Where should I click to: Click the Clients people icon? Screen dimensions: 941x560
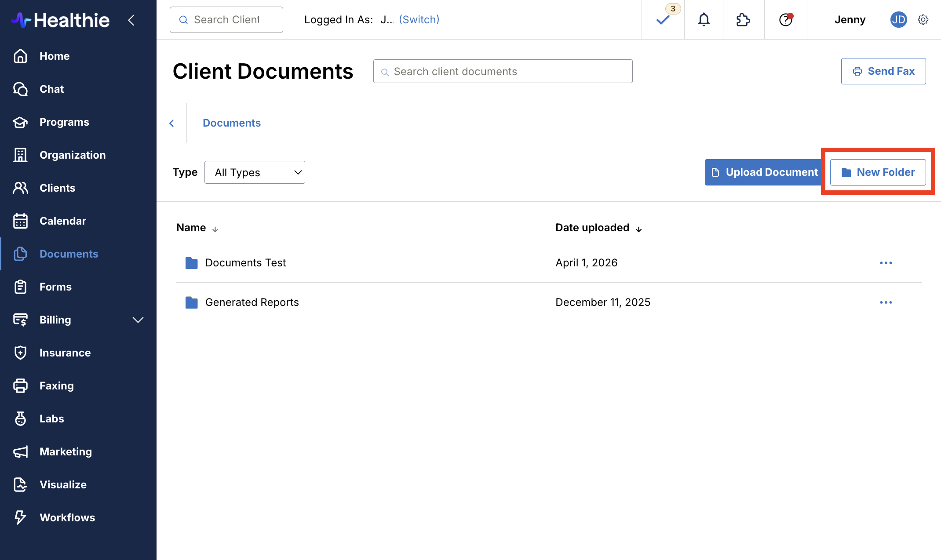pos(20,188)
